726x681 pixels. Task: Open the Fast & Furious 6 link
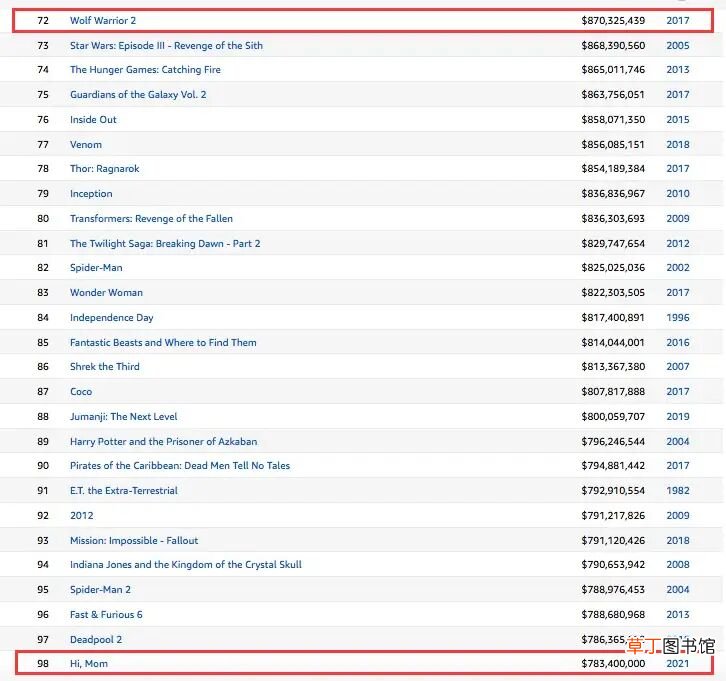(x=106, y=615)
